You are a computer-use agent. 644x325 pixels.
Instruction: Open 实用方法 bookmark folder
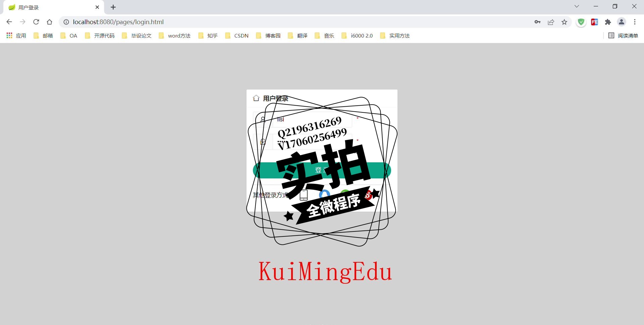(x=395, y=36)
